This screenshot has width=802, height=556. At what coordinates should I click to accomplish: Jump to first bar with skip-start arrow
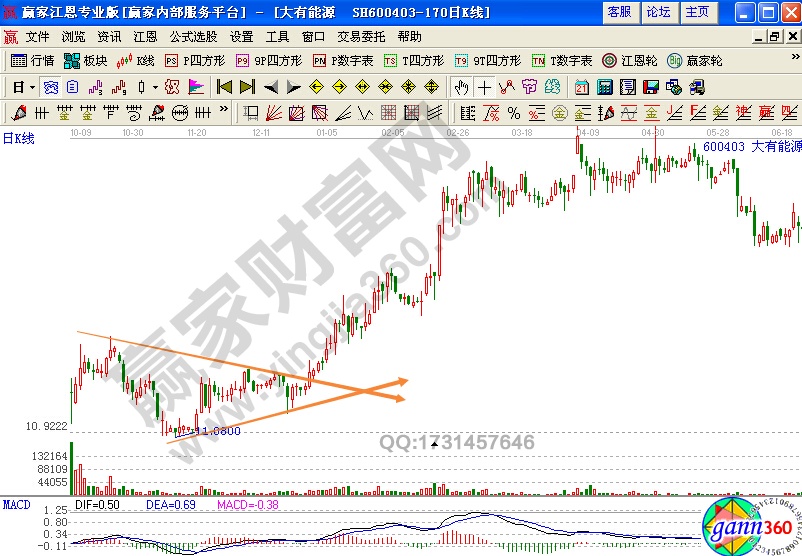click(x=224, y=86)
